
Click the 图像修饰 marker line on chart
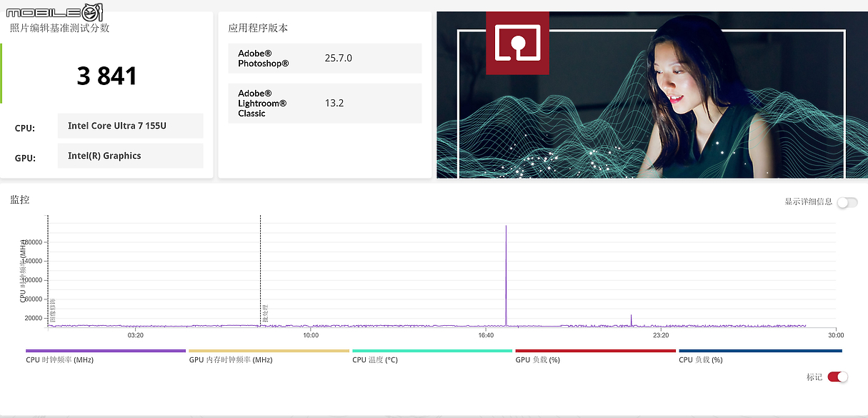[x=48, y=272]
